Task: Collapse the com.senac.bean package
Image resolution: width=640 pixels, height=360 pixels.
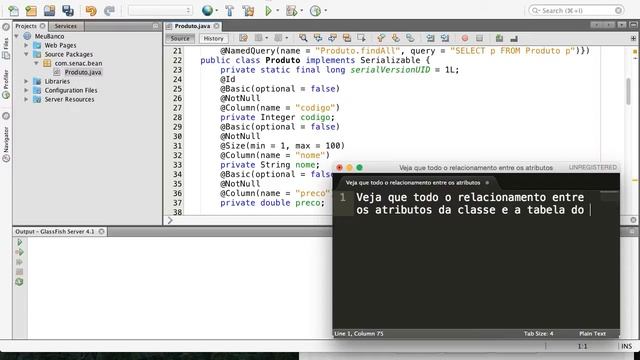Action: (36, 63)
